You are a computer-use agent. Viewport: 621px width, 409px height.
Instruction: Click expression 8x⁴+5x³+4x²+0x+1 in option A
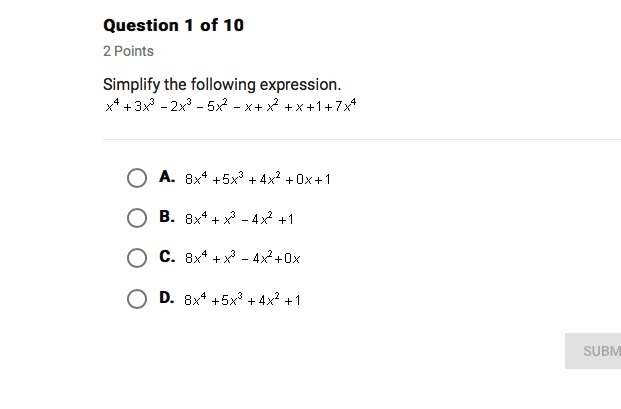257,179
